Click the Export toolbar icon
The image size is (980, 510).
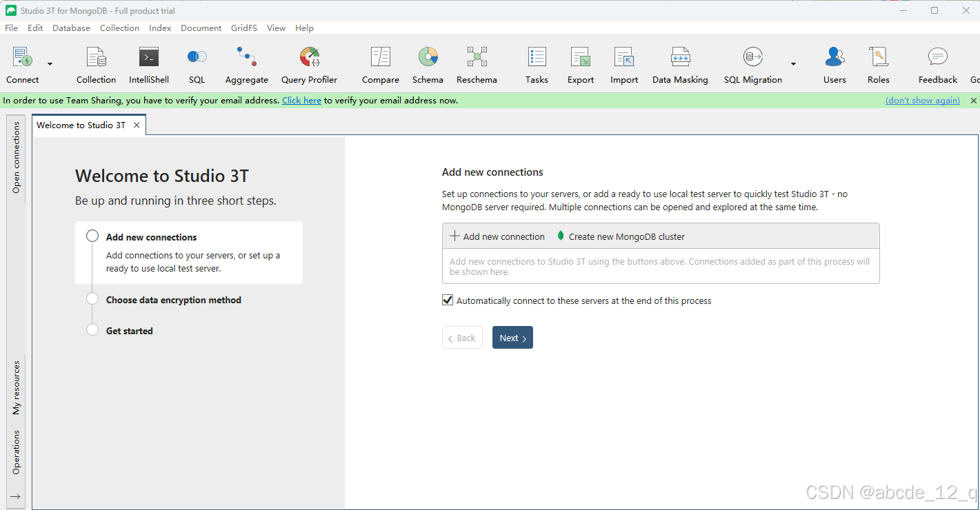[581, 57]
